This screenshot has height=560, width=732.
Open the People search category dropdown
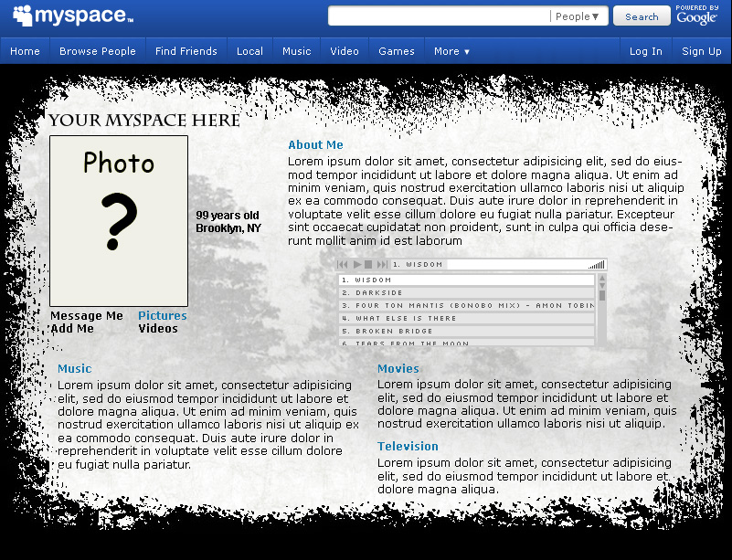[578, 16]
